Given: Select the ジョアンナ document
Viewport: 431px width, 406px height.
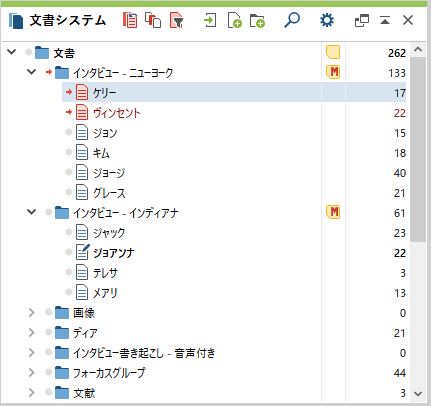Looking at the screenshot, I should click(113, 253).
